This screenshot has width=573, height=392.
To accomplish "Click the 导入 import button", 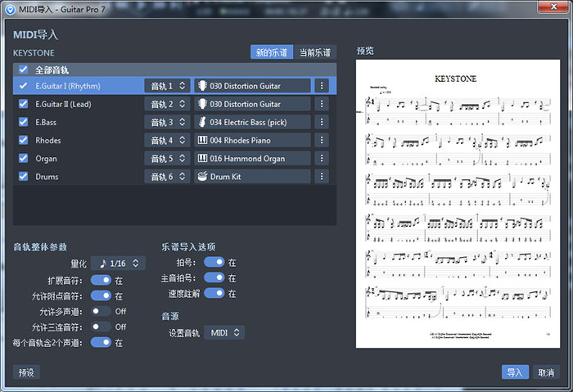I will coord(515,372).
